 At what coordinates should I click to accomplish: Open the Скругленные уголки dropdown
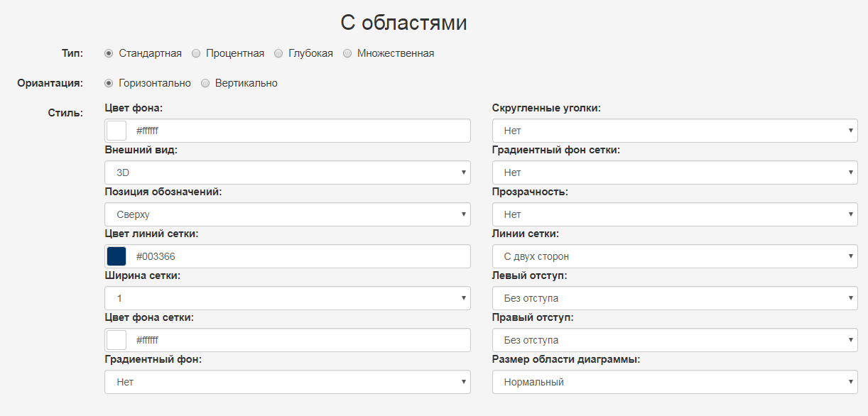pyautogui.click(x=674, y=131)
